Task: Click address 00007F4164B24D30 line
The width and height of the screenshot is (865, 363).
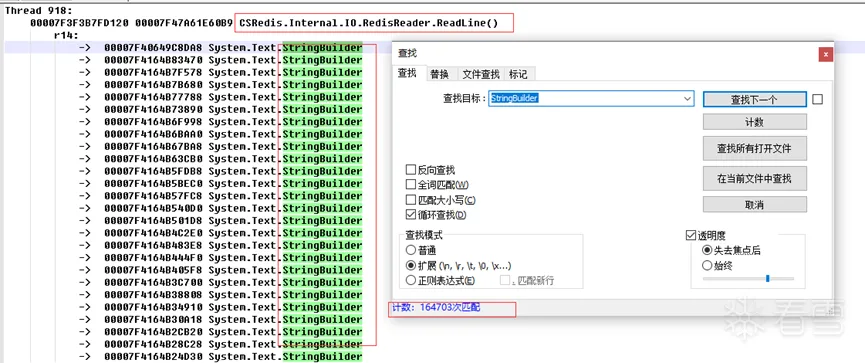Action: [220, 356]
